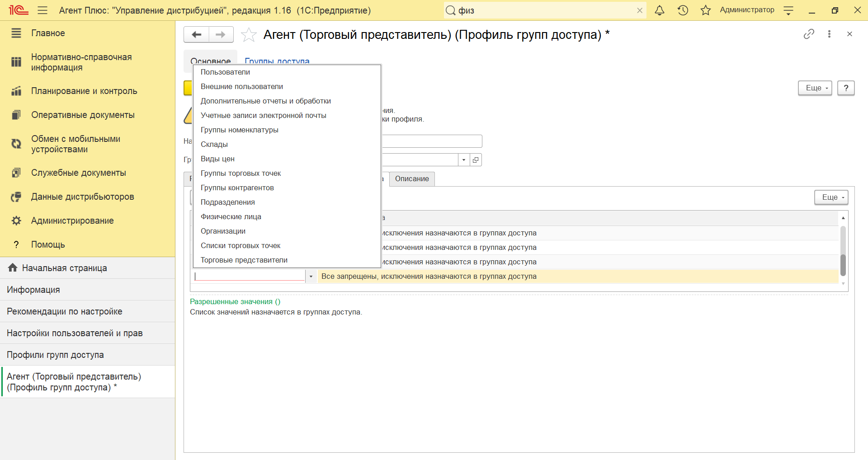Select Торговые представители option
868x460 pixels.
[287, 260]
